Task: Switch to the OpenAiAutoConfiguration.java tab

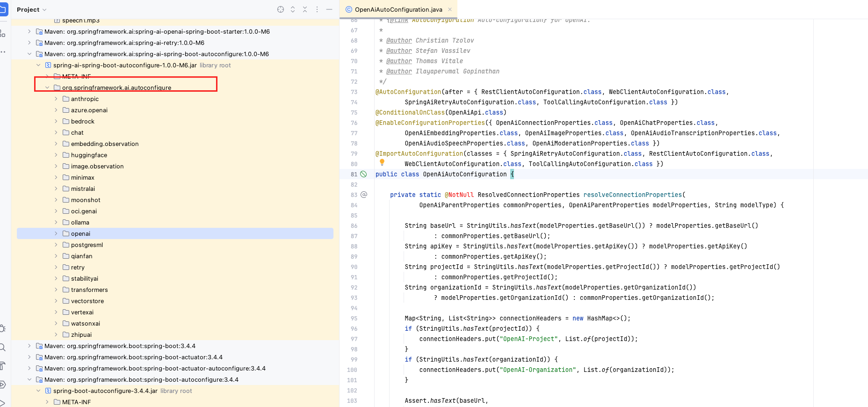Action: (x=398, y=9)
